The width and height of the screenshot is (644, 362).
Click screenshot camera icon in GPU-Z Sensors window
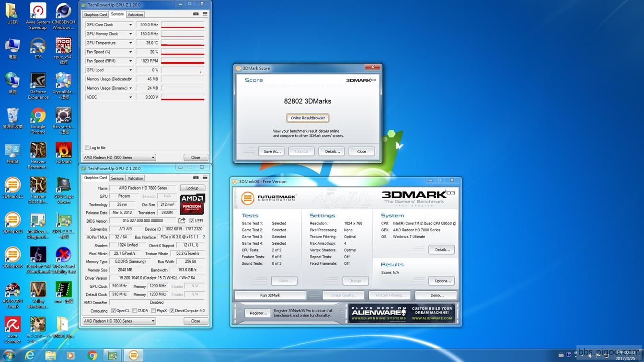point(195,14)
